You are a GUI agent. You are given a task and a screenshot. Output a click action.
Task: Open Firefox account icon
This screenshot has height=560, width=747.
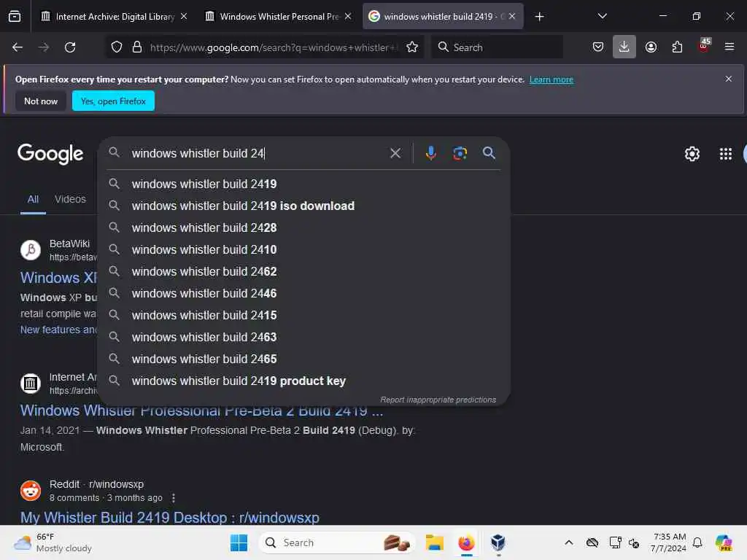click(651, 47)
